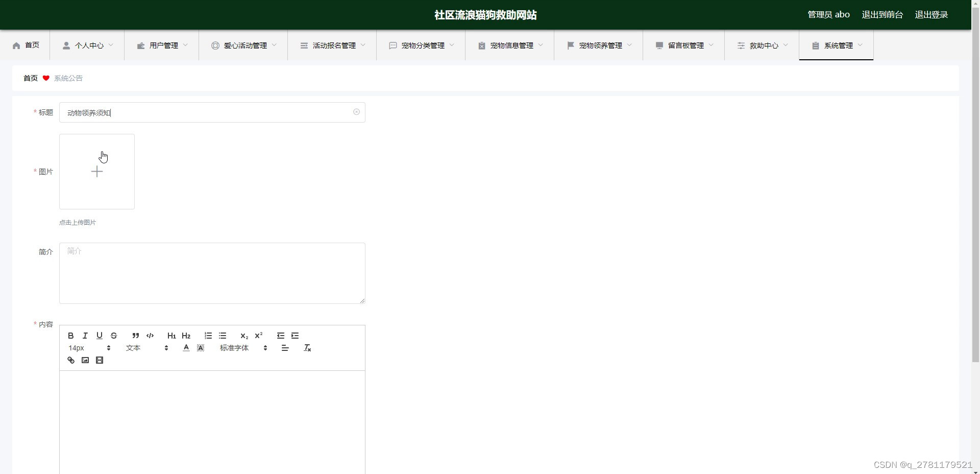Apply subscript formatting
The height and width of the screenshot is (474, 980).
click(244, 336)
